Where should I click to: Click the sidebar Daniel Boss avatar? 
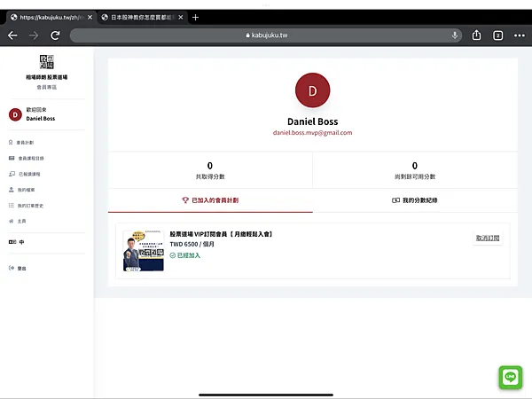click(15, 114)
